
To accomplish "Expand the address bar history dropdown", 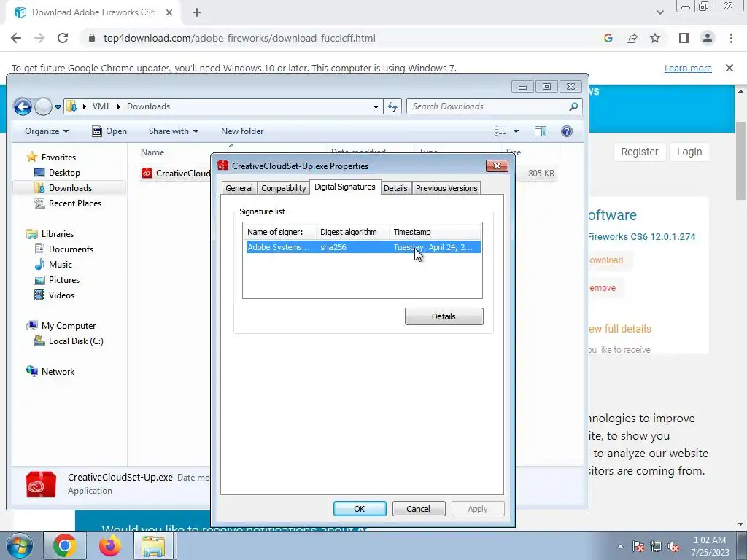I will coord(376,106).
